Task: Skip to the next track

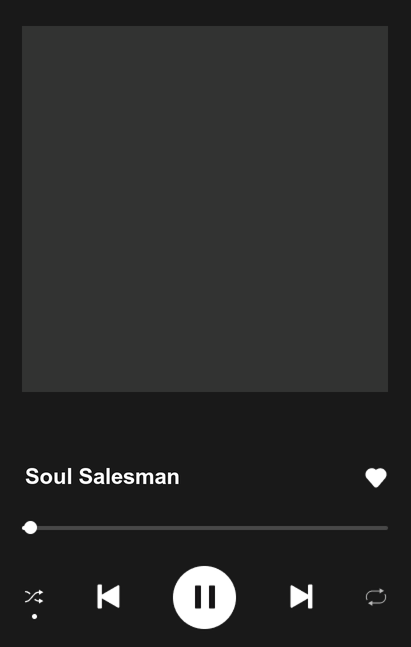Action: coord(301,596)
